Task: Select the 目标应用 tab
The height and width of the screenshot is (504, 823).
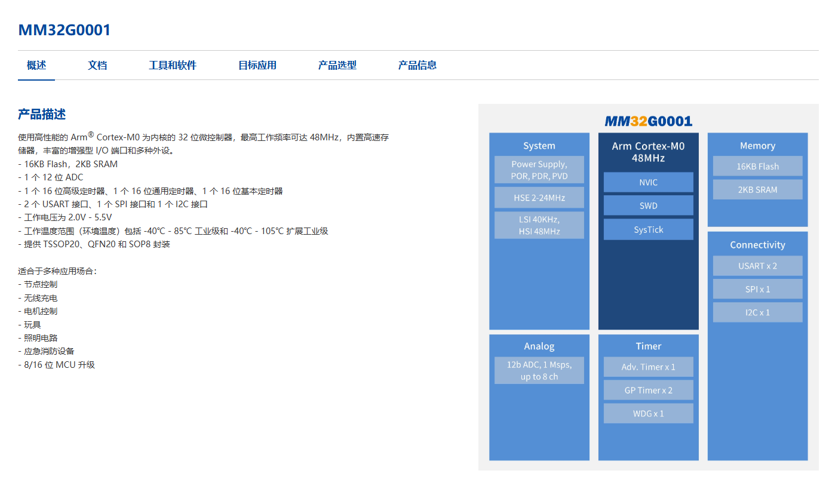Action: pos(257,65)
